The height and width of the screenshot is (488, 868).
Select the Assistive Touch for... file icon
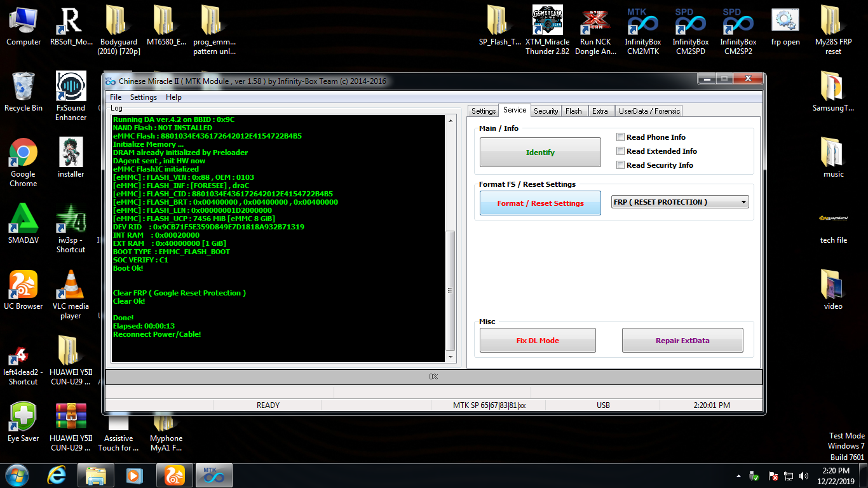119,433
